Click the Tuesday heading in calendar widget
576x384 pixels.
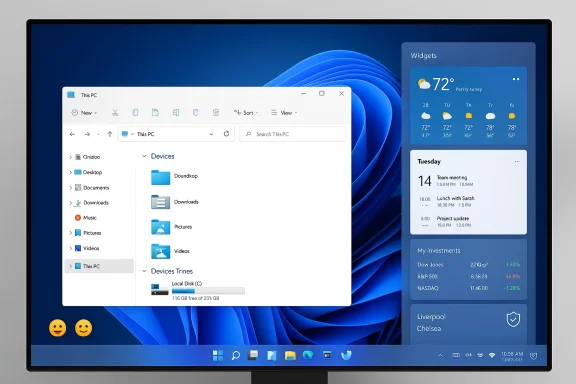429,162
